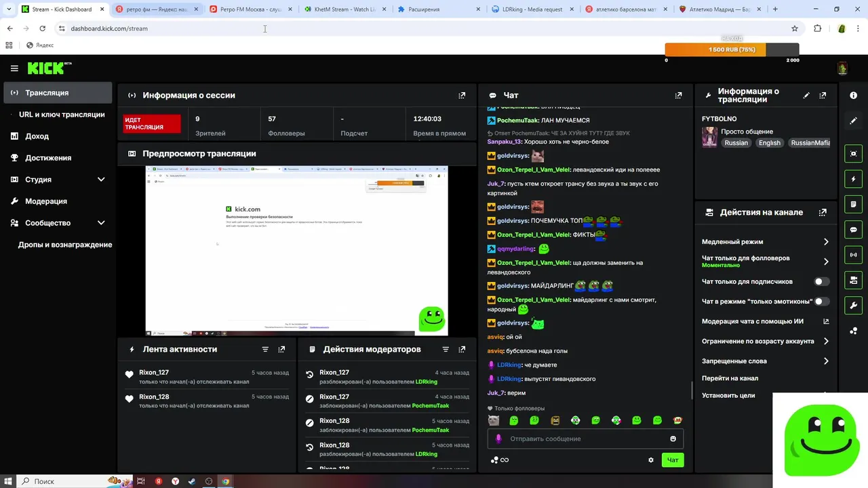Open chat settings gear icon
Screen dimensions: 868x488
651,460
